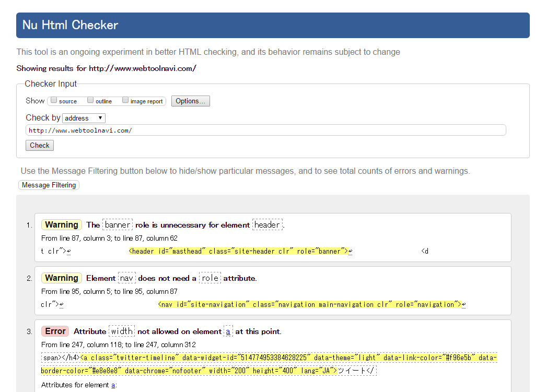Select the highlighted nav site-navigation code extract
This screenshot has height=392, width=546.
pos(310,304)
